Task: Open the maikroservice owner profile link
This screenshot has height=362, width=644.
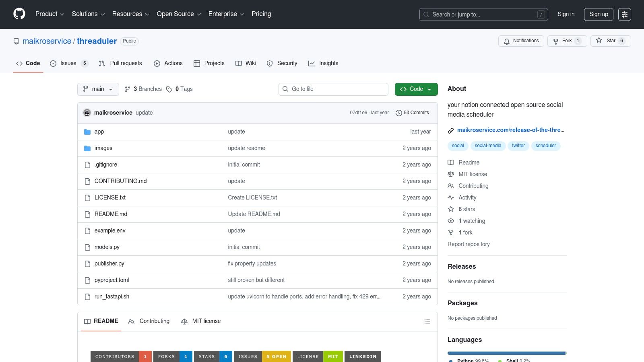Action: point(47,41)
